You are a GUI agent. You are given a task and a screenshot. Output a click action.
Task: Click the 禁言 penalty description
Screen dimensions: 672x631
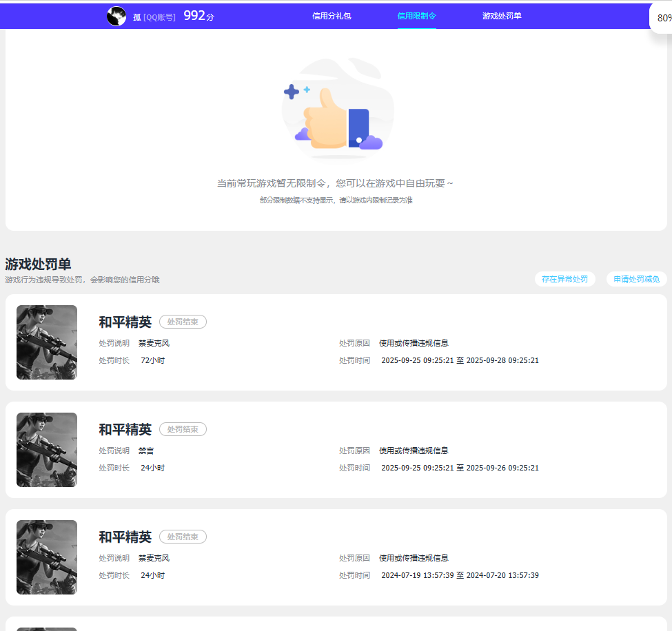pyautogui.click(x=146, y=451)
